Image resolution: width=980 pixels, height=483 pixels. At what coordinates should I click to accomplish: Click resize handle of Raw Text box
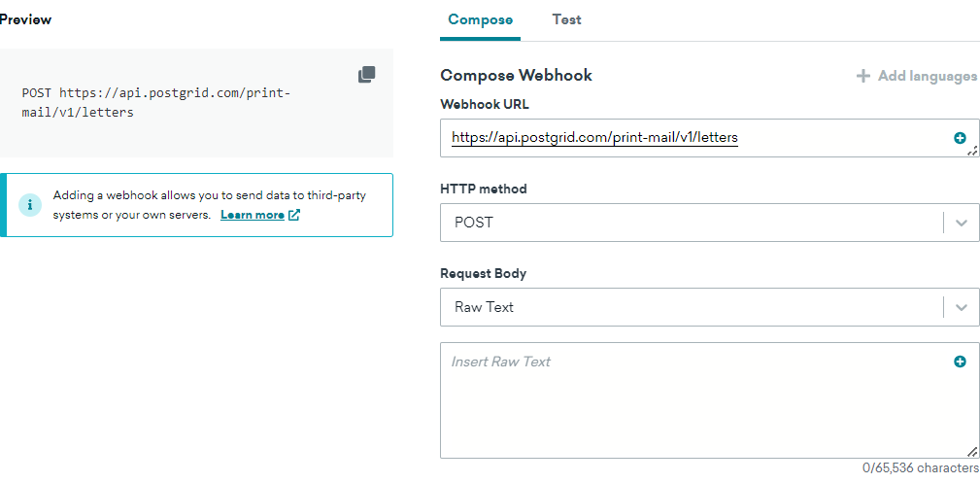click(x=972, y=452)
